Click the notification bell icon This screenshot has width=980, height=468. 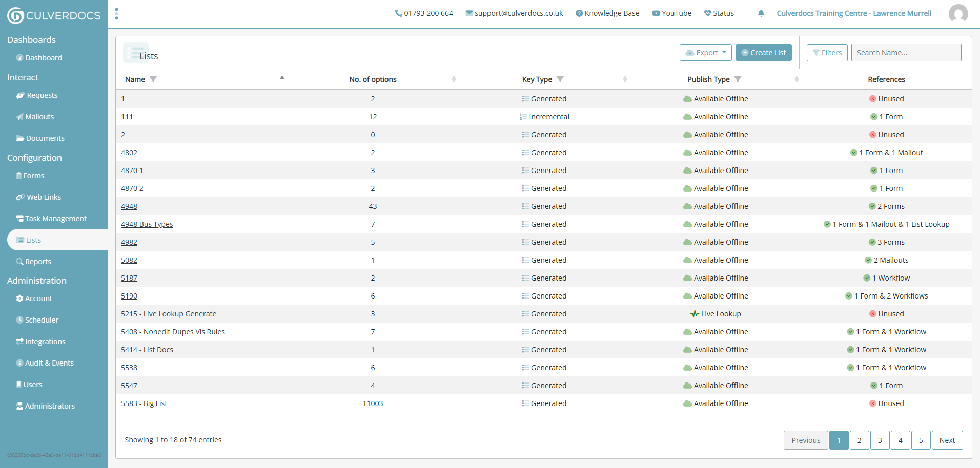tap(761, 13)
